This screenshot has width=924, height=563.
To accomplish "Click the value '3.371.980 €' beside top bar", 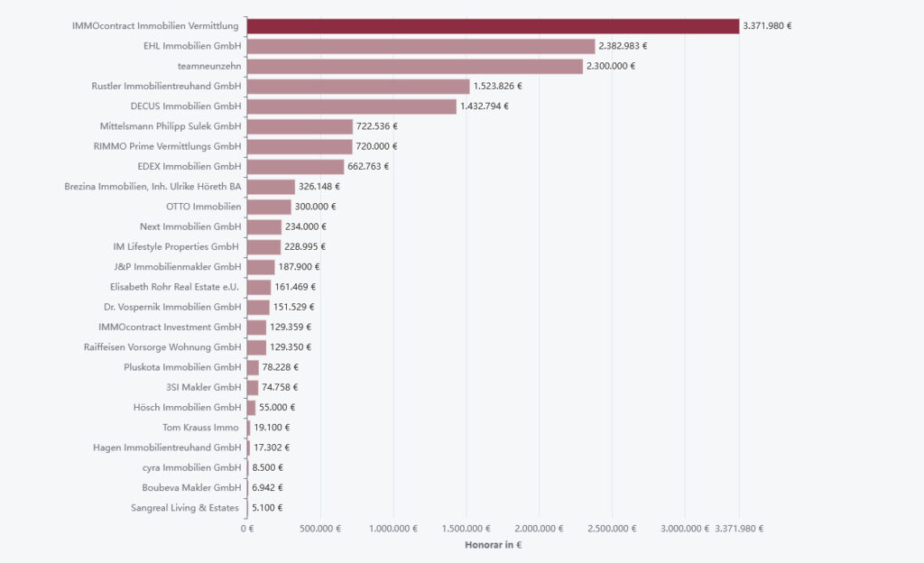I will [767, 26].
